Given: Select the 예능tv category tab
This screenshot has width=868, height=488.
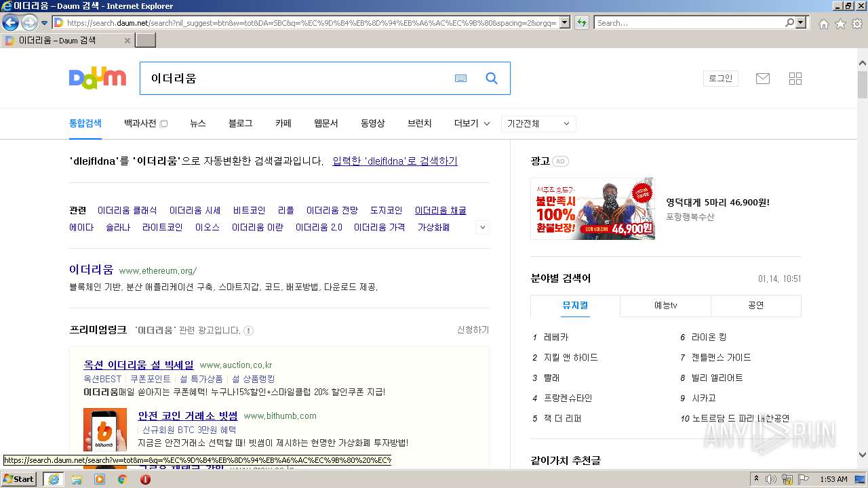Looking at the screenshot, I should [665, 306].
